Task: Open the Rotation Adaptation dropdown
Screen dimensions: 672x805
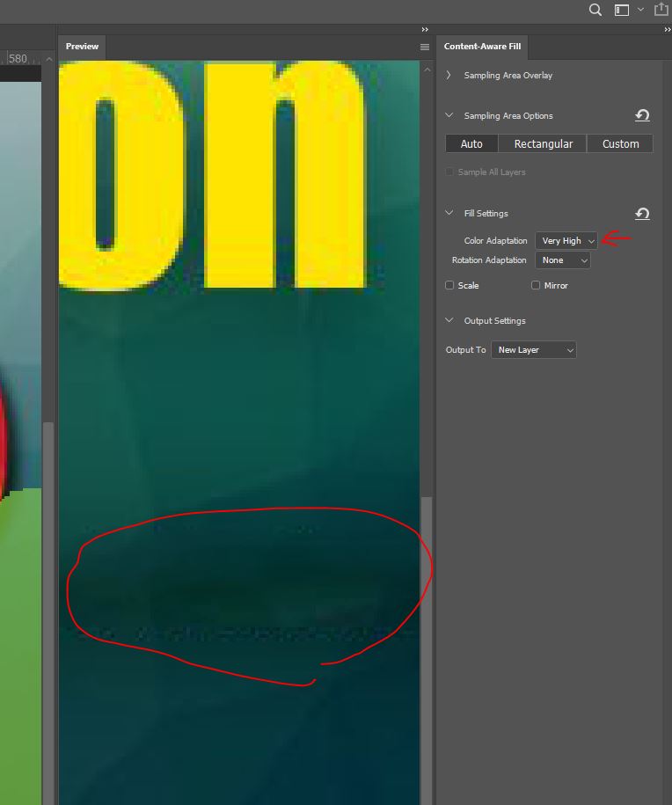Action: (x=563, y=260)
